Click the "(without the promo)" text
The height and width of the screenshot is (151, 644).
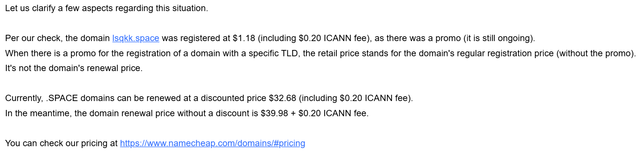(x=596, y=53)
